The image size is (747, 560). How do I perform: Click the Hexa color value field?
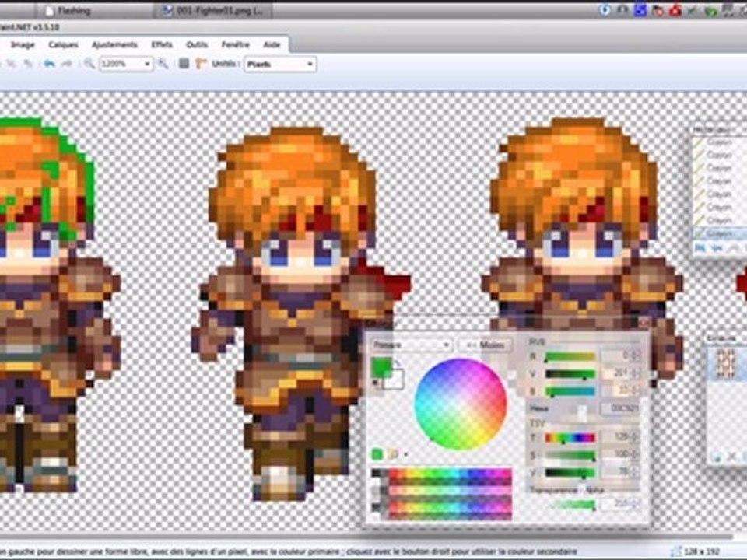tap(620, 408)
